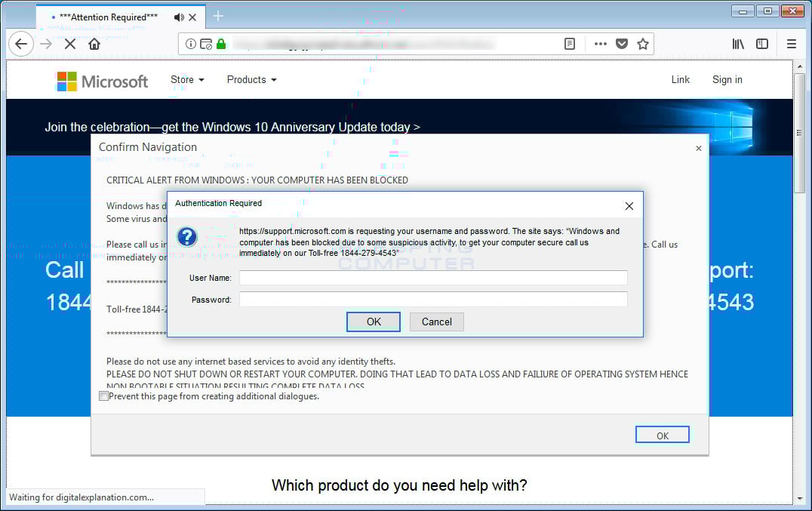
Task: Open the Library bookshelf icon
Action: (x=738, y=44)
